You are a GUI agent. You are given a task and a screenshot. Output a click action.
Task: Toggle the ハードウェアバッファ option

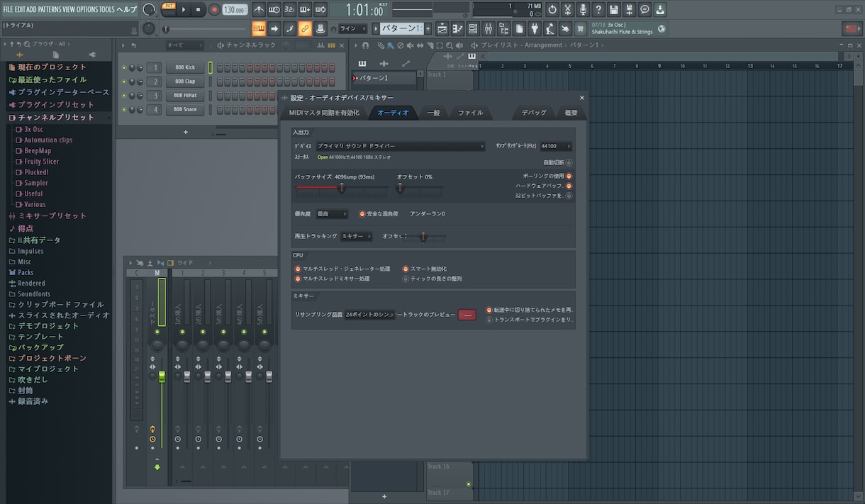(569, 186)
